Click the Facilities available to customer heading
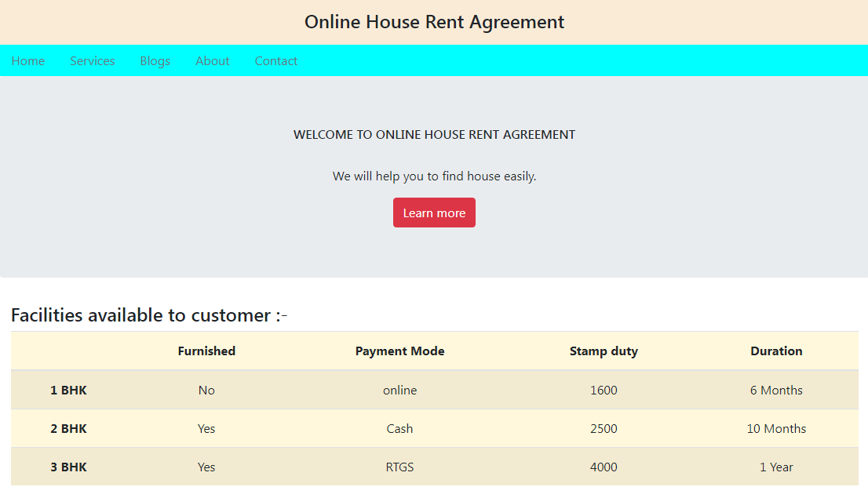The height and width of the screenshot is (487, 868). tap(148, 314)
